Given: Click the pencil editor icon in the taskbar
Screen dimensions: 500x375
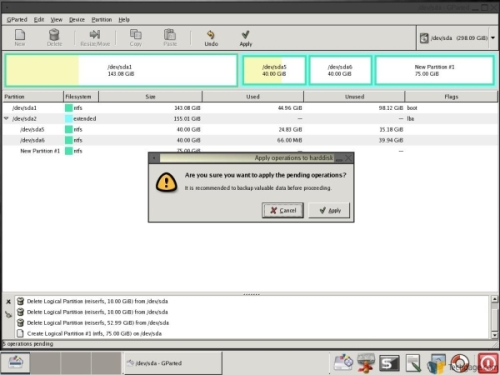Looking at the screenshot, I should pos(413,363).
